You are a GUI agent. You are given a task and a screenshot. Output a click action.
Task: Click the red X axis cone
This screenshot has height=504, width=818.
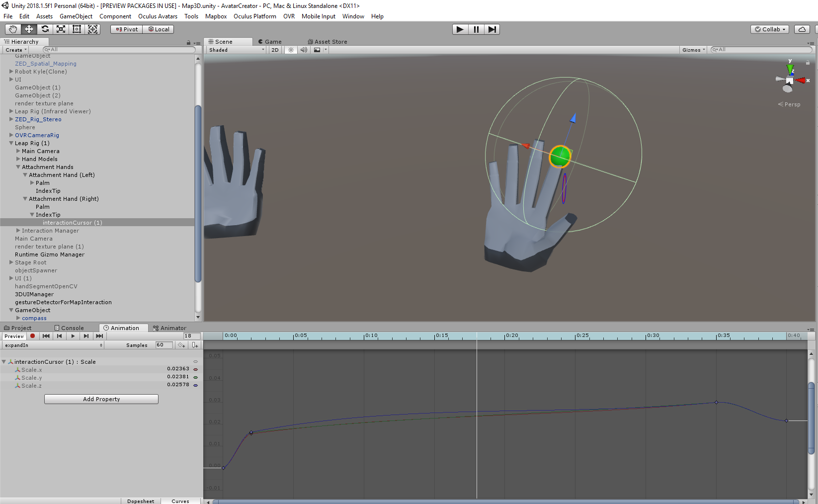click(801, 80)
